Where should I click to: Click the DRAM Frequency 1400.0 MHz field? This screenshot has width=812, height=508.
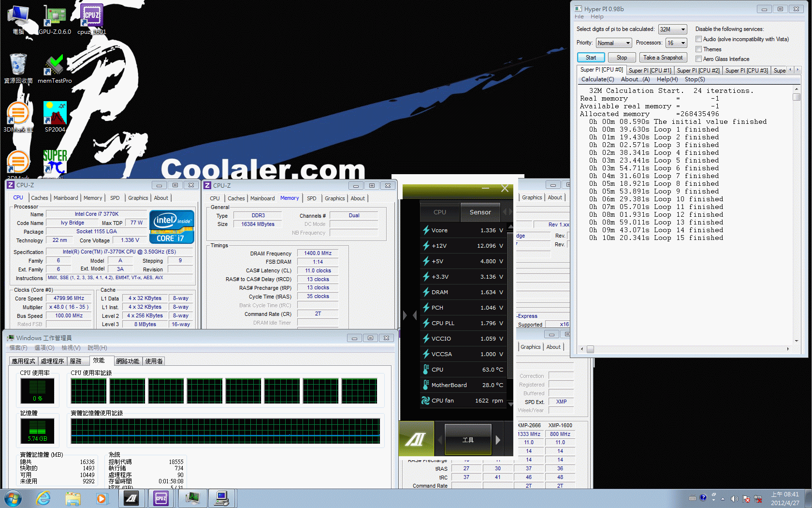[318, 253]
